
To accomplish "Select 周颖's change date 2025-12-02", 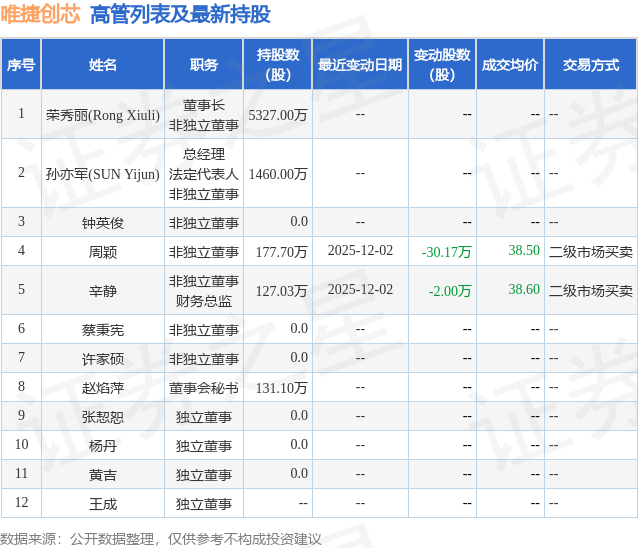I will tap(361, 251).
